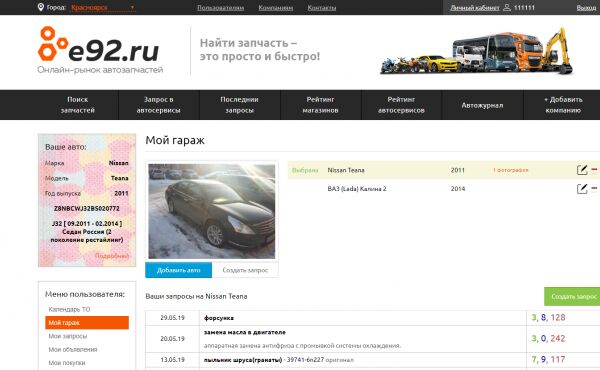The image size is (600, 370).
Task: Click the vehicles banner image
Action: point(476,51)
